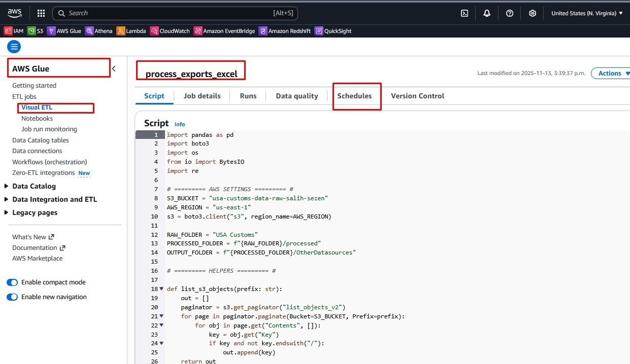Viewport: 630px width, 364px height.
Task: Switch to the Schedules tab
Action: click(354, 96)
